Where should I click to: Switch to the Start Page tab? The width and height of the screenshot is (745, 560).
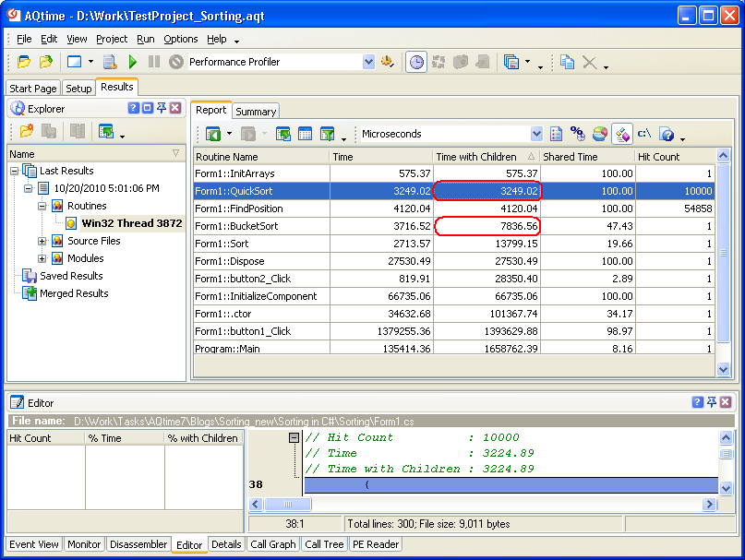33,89
